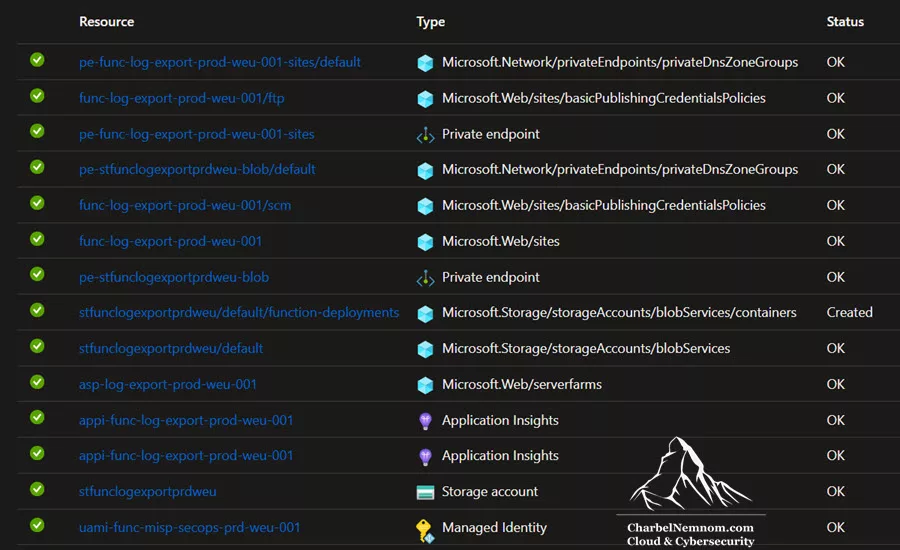Viewport: 900px width, 550px height.
Task: Click basicPublishingCredentialsPolicies type in the ftp row
Action: pos(604,98)
